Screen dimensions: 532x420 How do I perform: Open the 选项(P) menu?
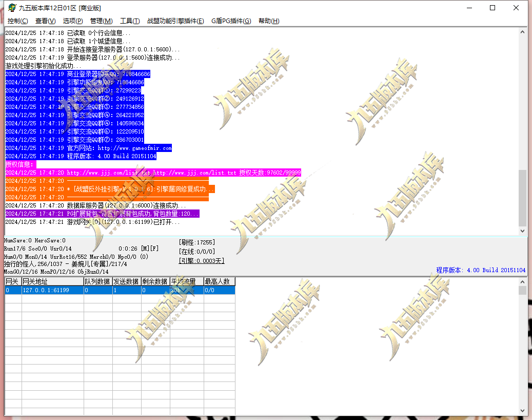73,21
